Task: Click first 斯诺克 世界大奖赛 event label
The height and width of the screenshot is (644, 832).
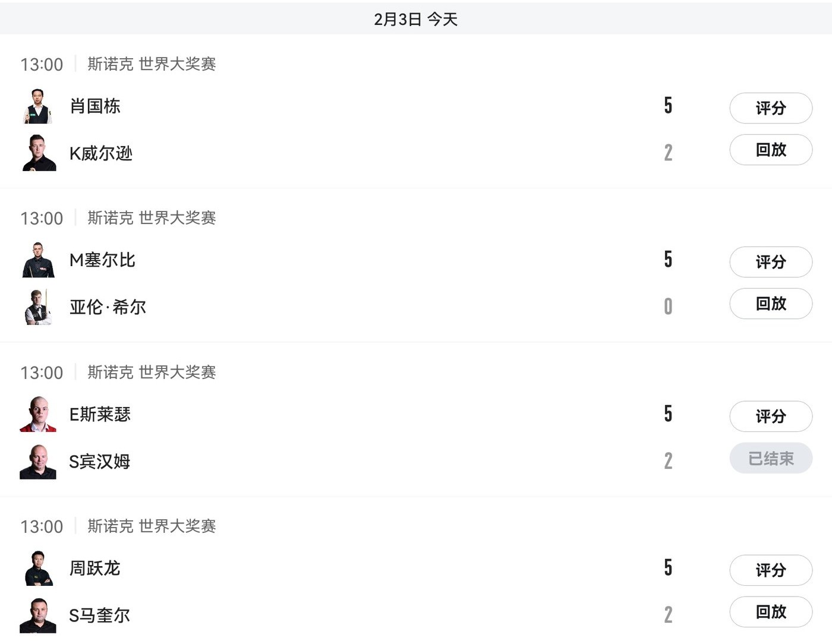Action: pyautogui.click(x=152, y=64)
